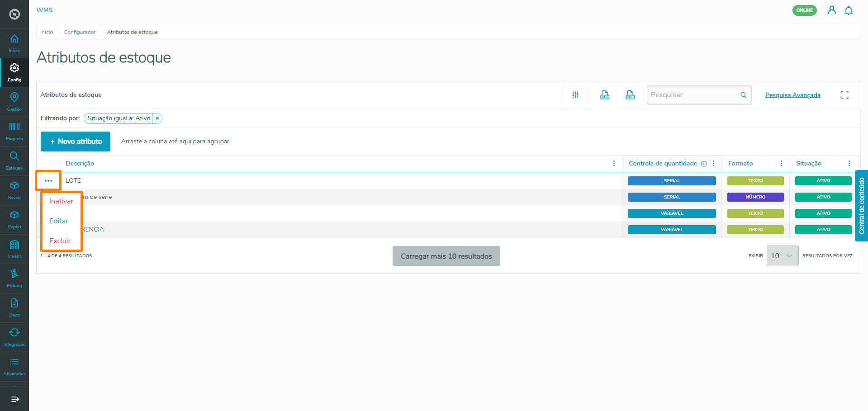Viewport: 868px width, 411px height.
Task: Open the Descrição column menu
Action: tap(614, 164)
